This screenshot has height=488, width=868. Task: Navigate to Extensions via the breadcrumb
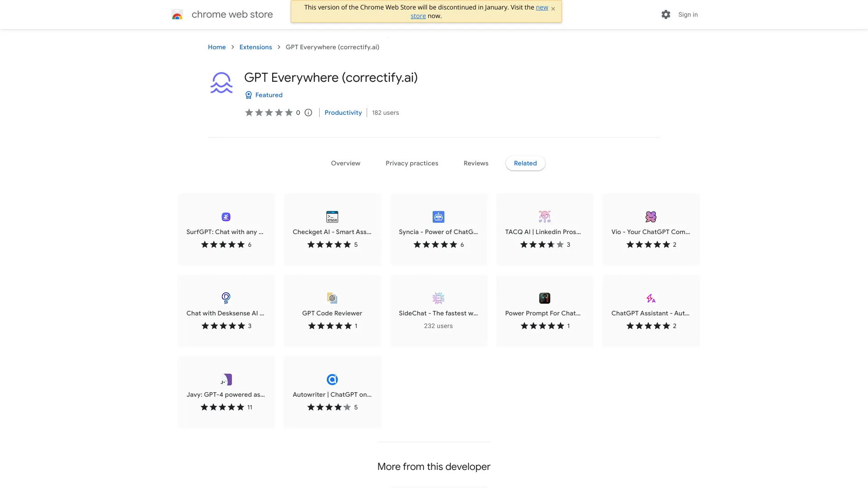(255, 47)
